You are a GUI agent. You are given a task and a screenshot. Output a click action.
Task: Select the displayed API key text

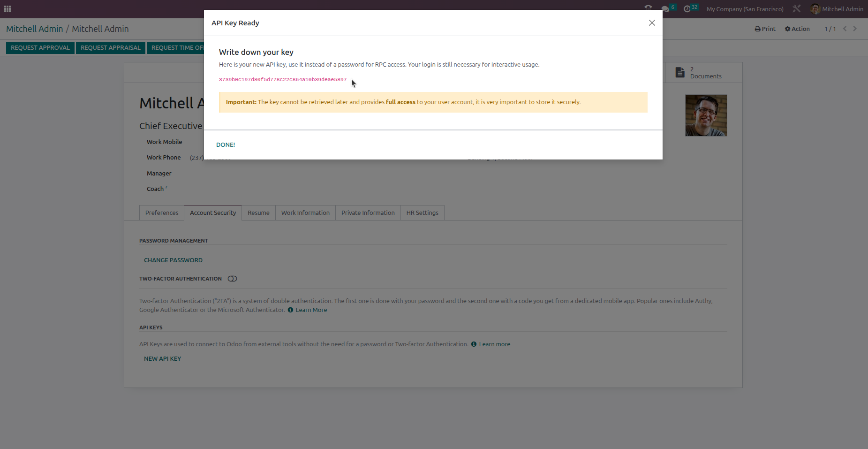click(x=282, y=80)
